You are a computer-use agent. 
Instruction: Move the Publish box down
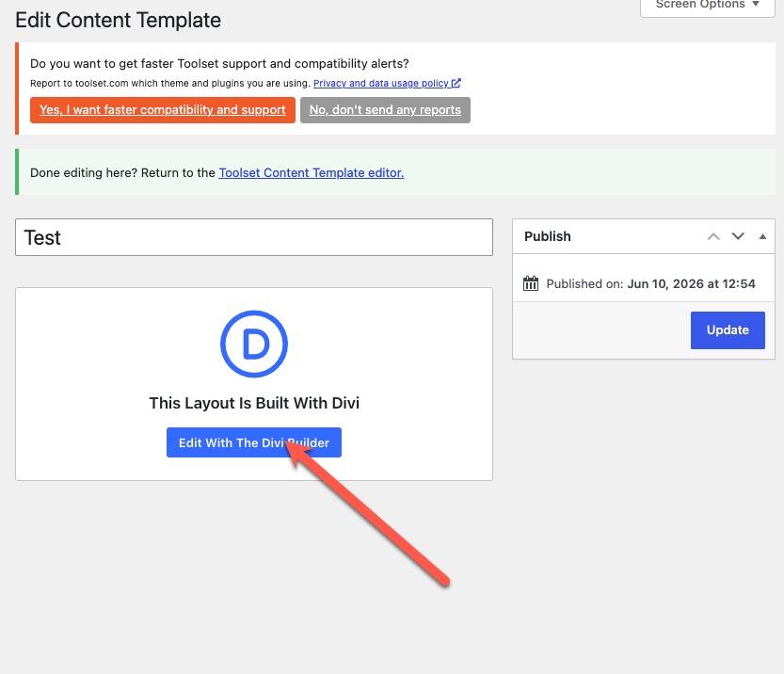point(738,236)
